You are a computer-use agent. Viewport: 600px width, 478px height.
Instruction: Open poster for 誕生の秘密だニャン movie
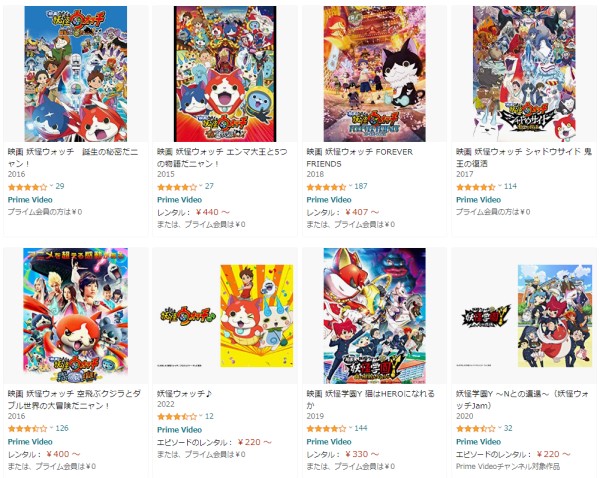pos(76,74)
